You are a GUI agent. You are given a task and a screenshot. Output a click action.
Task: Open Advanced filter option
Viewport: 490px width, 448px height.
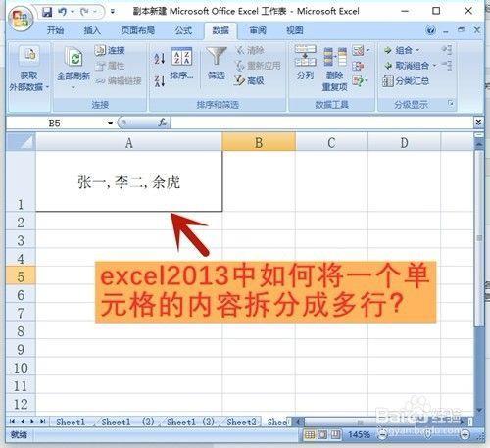coord(249,80)
